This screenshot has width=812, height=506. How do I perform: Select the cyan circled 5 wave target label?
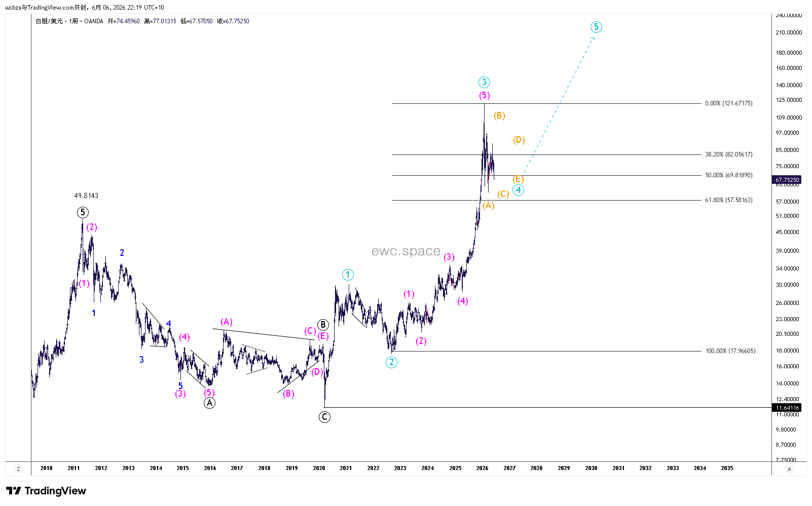tap(596, 27)
